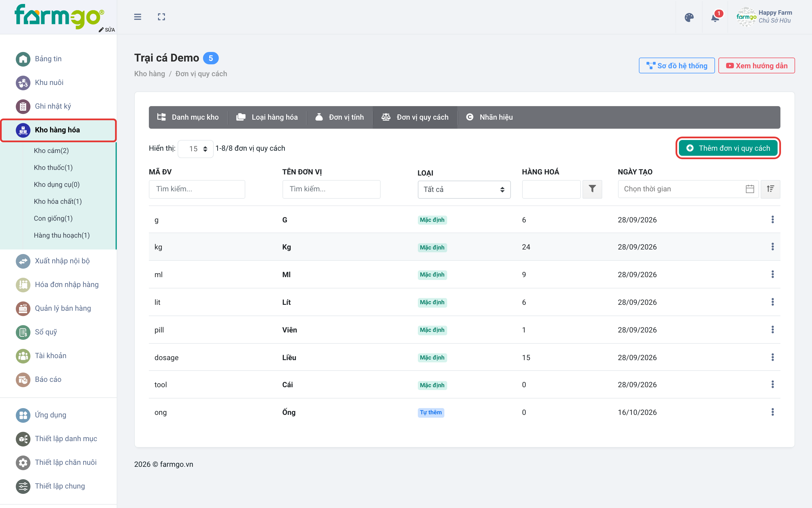This screenshot has width=812, height=508.
Task: Open the Hiển thị page size dropdown
Action: [196, 148]
